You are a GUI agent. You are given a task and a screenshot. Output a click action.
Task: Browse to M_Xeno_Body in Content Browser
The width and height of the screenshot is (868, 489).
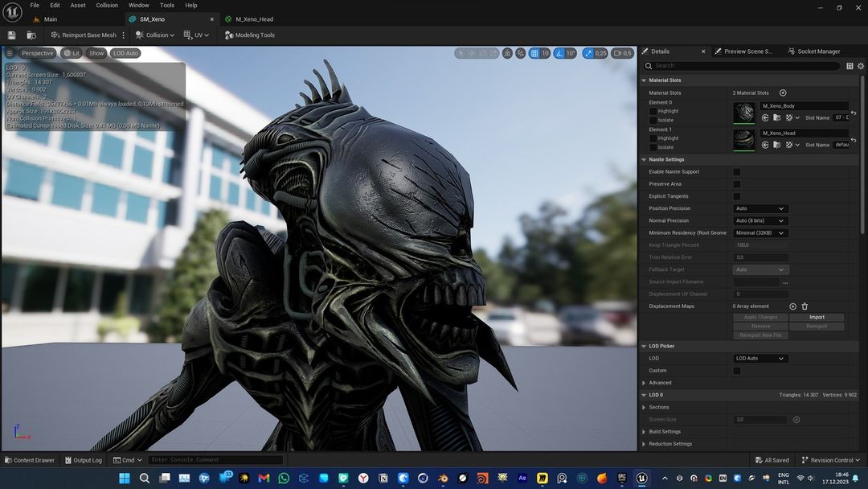click(776, 117)
